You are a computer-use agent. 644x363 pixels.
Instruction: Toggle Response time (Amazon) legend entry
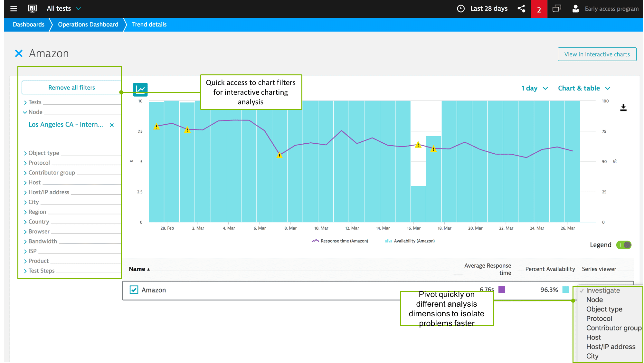point(340,241)
